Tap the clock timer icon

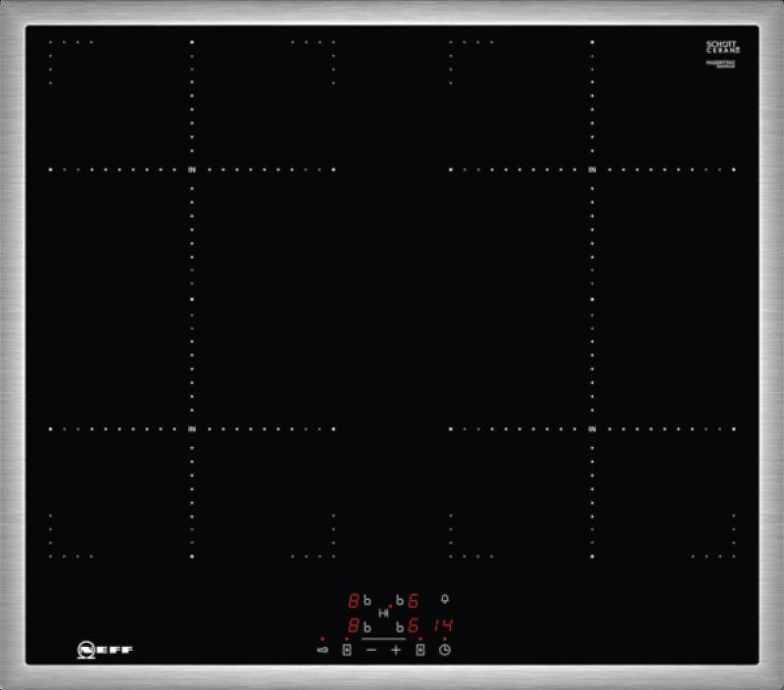tap(445, 650)
